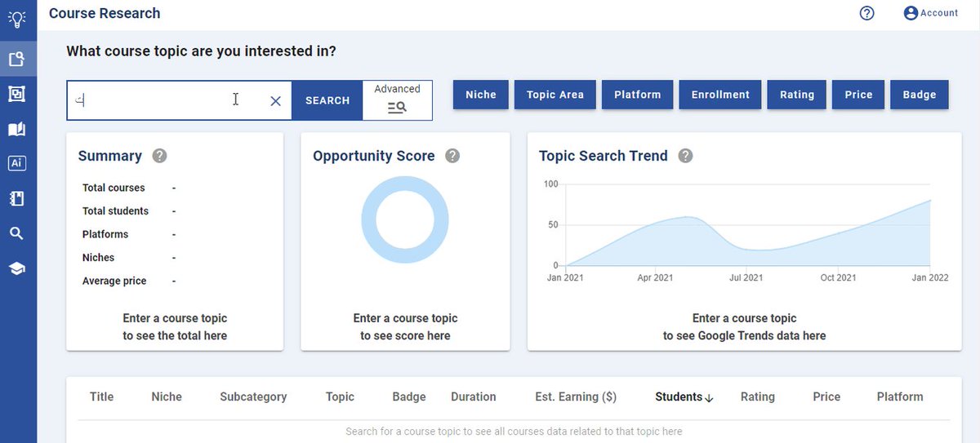
Task: Sort table by Topic column
Action: pos(340,396)
